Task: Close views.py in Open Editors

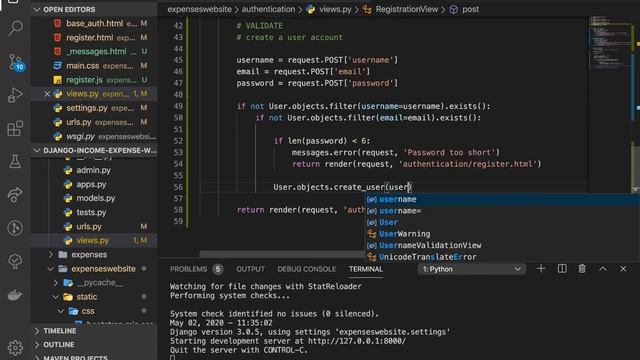Action: coord(47,94)
